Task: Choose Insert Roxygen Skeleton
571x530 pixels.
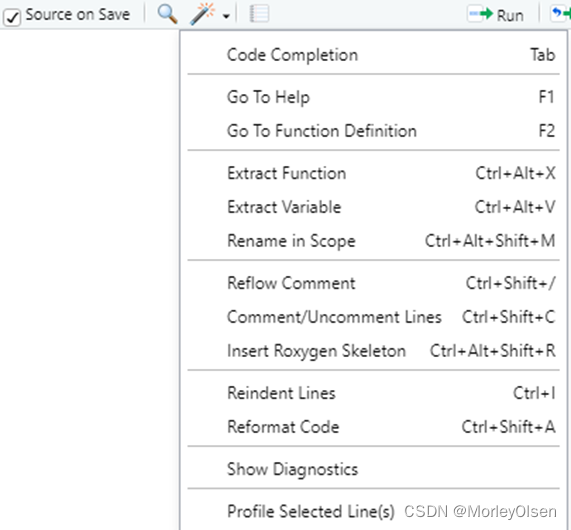Action: click(x=374, y=351)
